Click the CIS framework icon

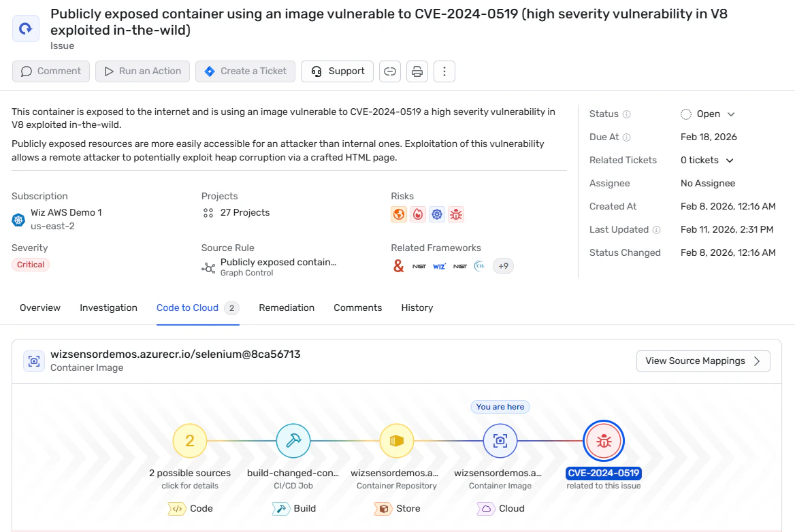480,266
